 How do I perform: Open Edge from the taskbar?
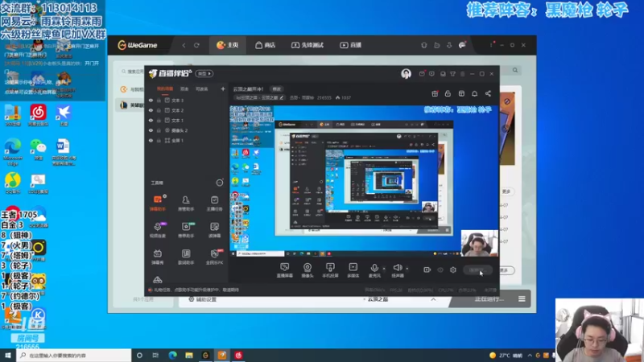pos(172,356)
